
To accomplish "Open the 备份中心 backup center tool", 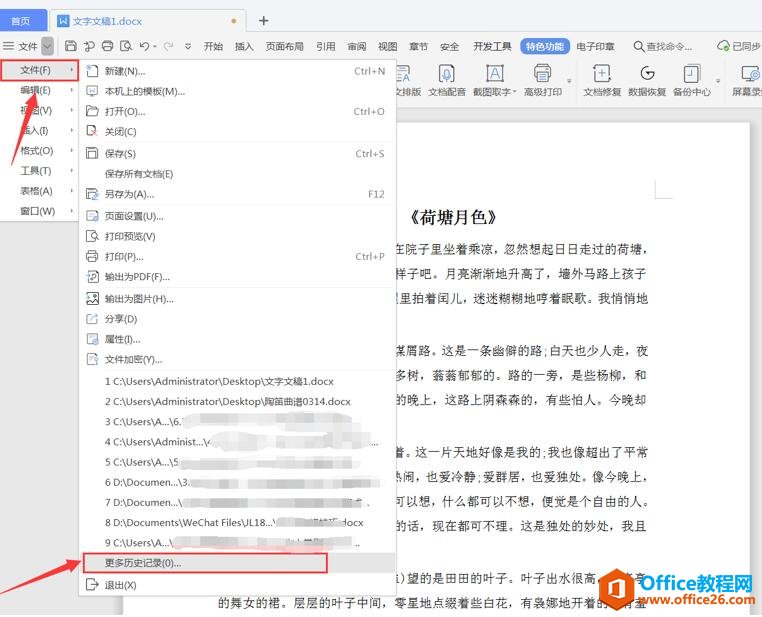I will coord(692,80).
